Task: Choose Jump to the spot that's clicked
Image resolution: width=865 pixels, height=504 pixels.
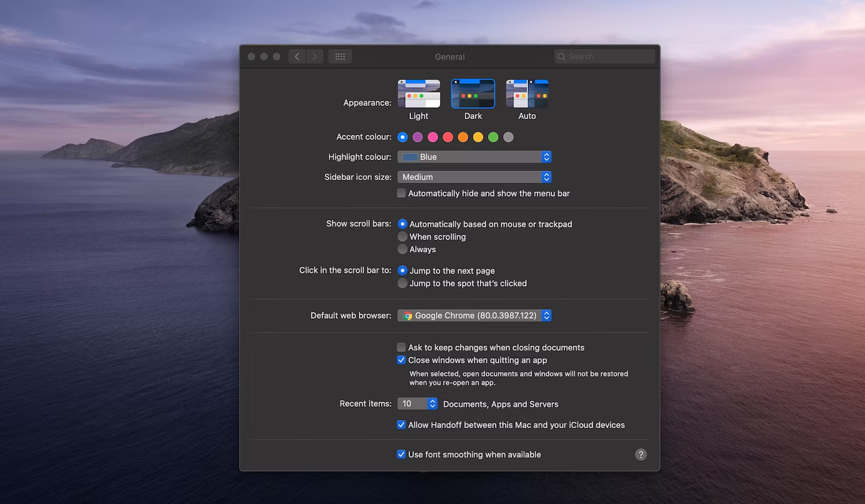Action: (x=402, y=283)
